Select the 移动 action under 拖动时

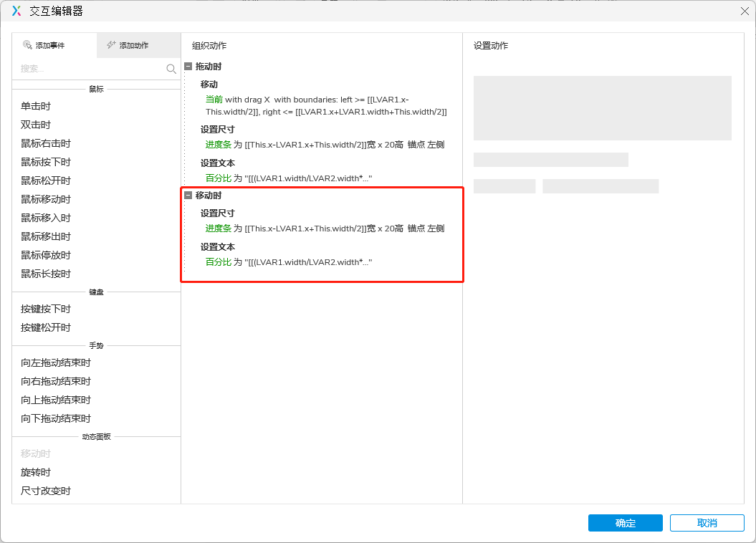209,85
